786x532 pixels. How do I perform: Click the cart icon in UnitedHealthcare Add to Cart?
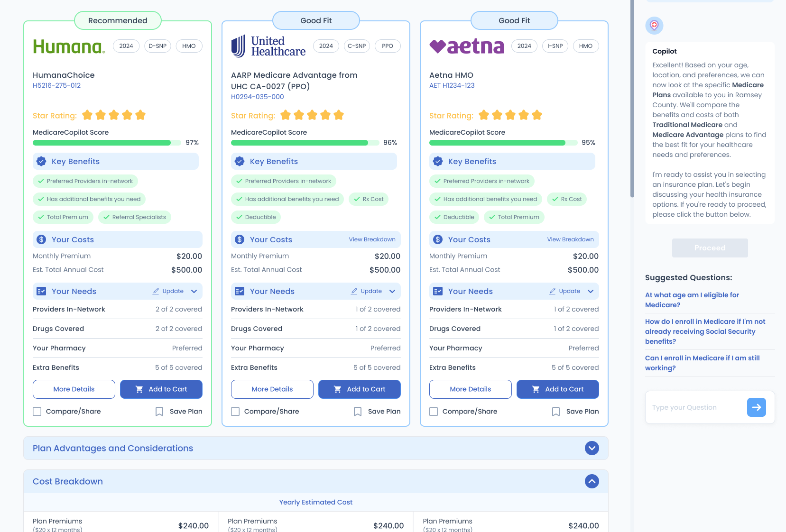337,389
